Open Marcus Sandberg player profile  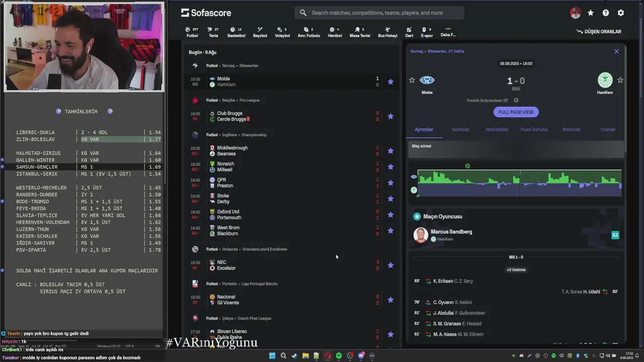[x=451, y=232]
